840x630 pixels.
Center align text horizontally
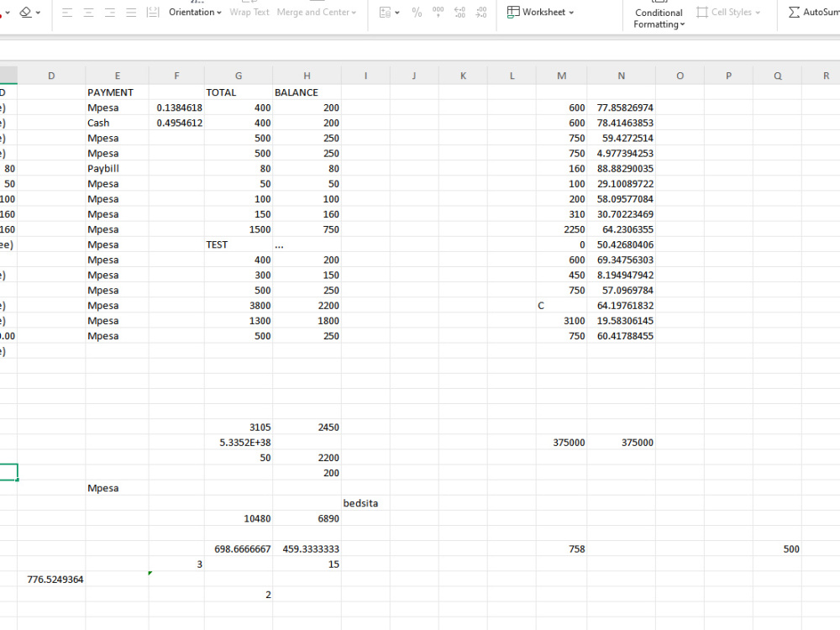point(88,13)
